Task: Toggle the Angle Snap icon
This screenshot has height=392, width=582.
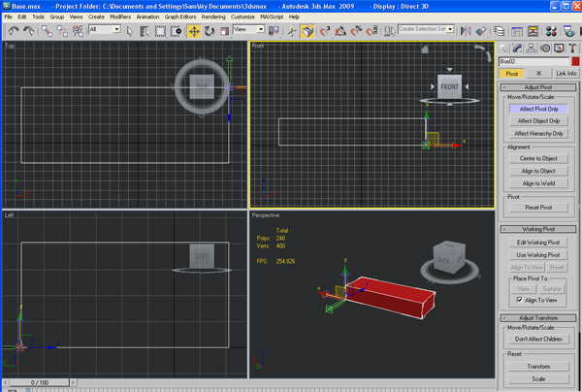Action: point(340,31)
